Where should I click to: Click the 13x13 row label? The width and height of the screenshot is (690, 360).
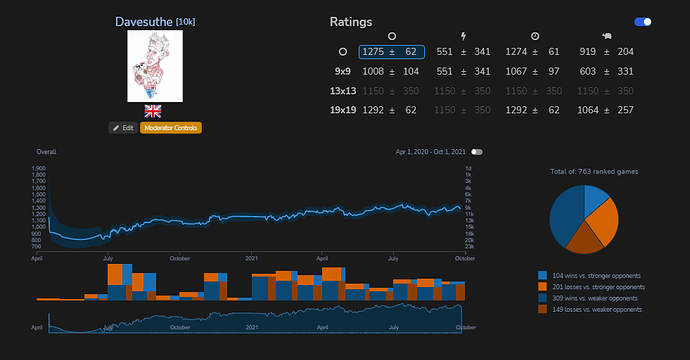(x=343, y=91)
